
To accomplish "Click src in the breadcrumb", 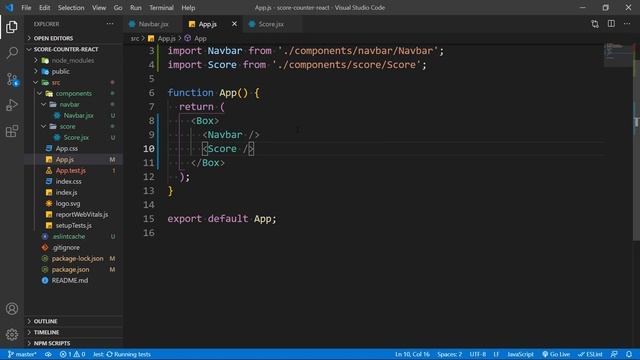I will coord(135,38).
